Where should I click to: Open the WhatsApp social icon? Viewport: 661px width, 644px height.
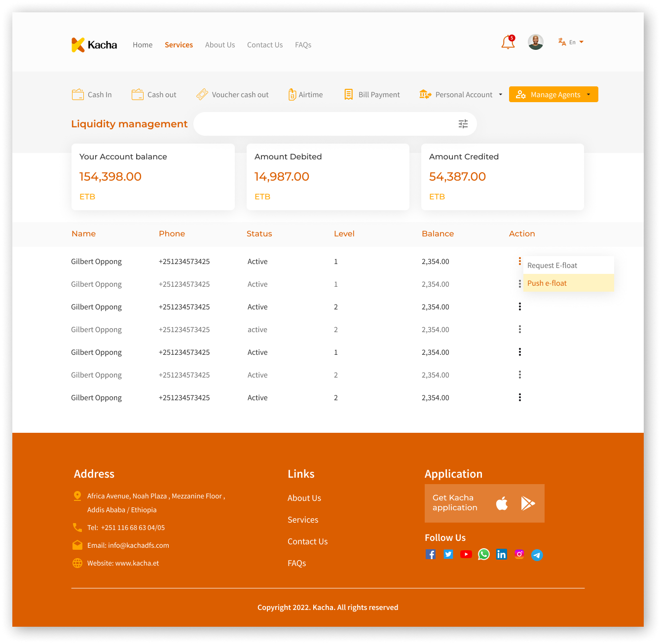pyautogui.click(x=483, y=555)
